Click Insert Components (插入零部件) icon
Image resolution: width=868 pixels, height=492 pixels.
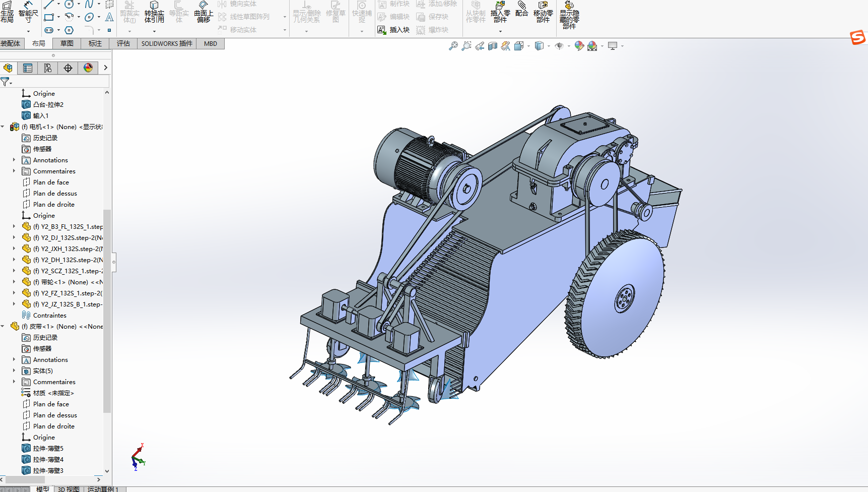500,11
